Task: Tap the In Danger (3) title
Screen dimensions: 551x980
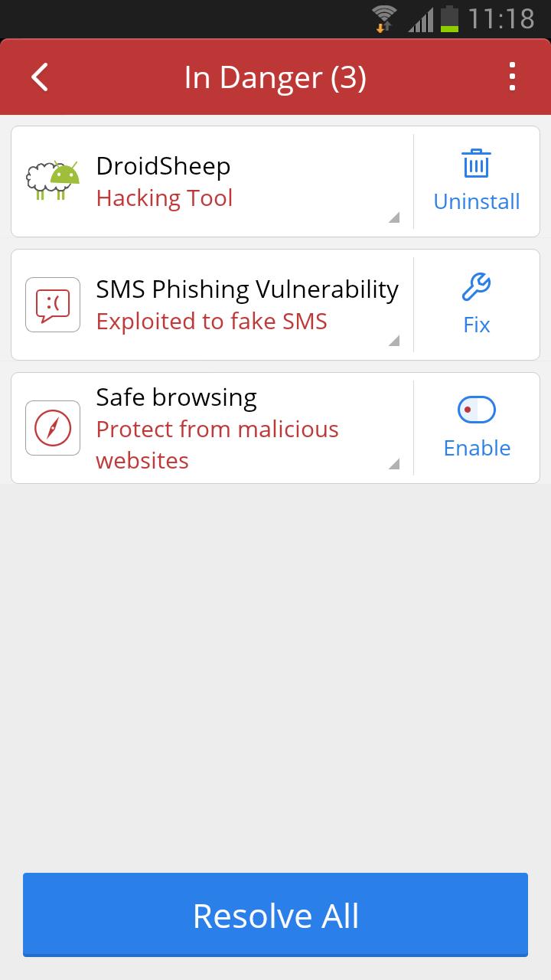Action: tap(275, 77)
